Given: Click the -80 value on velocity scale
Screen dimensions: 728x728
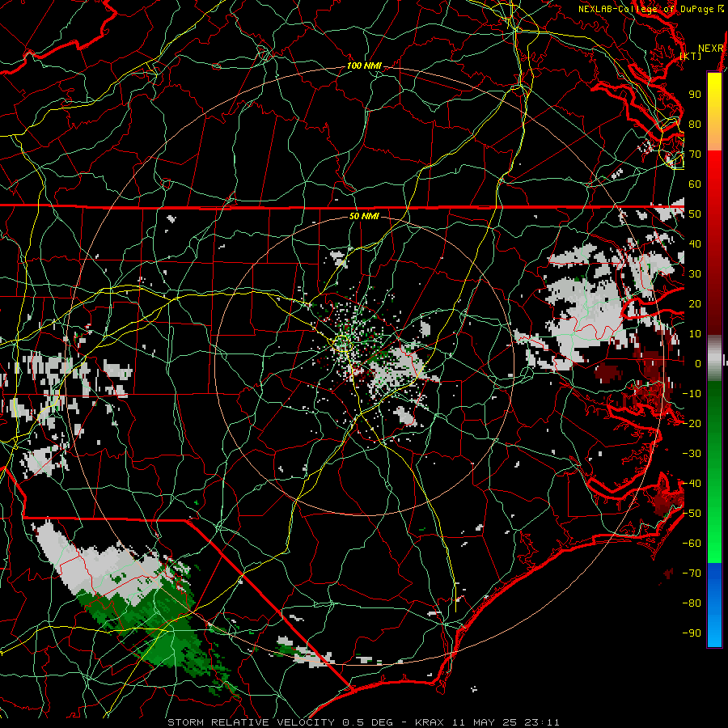Looking at the screenshot, I should tap(692, 603).
